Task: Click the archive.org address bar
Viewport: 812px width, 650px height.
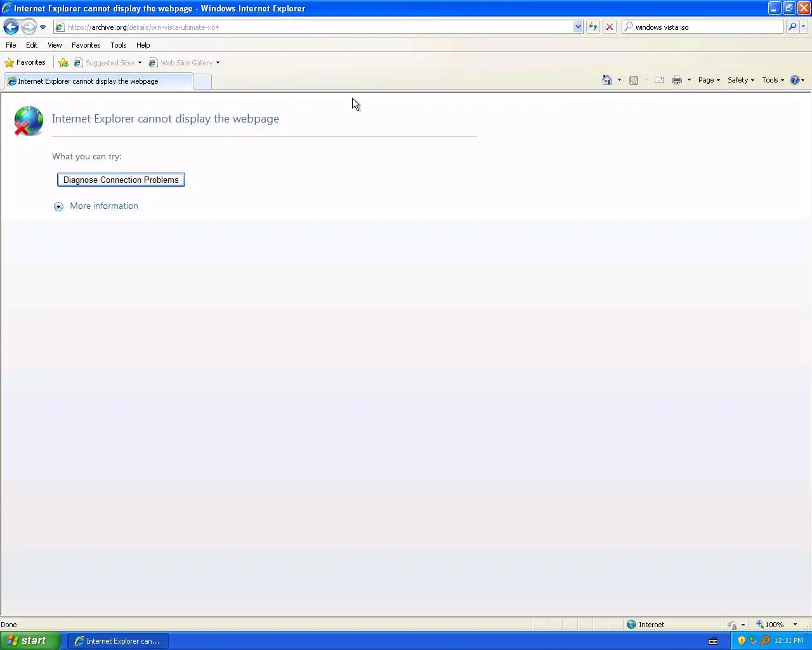Action: (313, 27)
